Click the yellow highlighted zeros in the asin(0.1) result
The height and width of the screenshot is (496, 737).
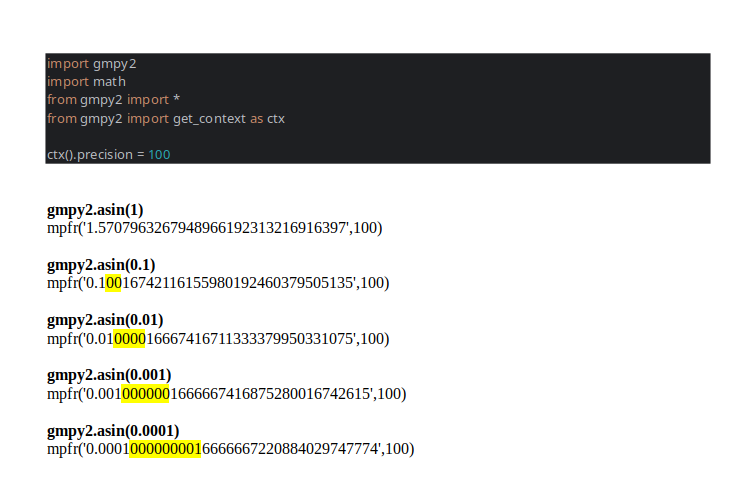coord(114,283)
